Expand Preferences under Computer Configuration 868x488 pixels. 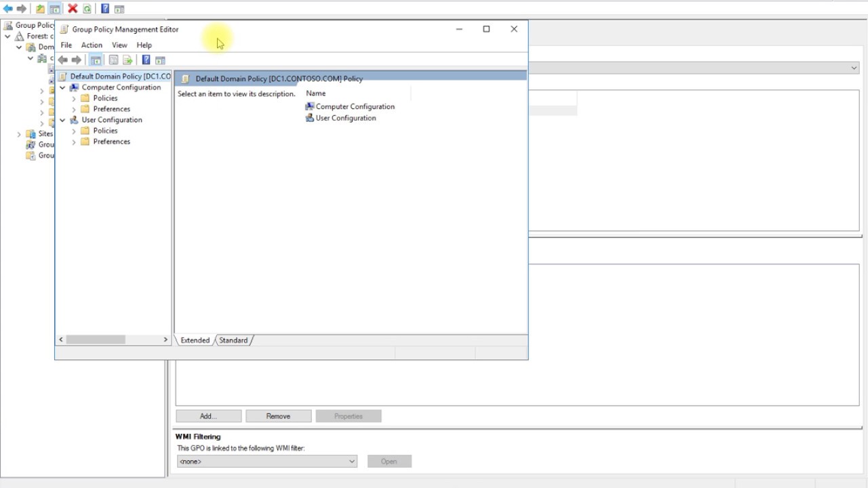74,109
